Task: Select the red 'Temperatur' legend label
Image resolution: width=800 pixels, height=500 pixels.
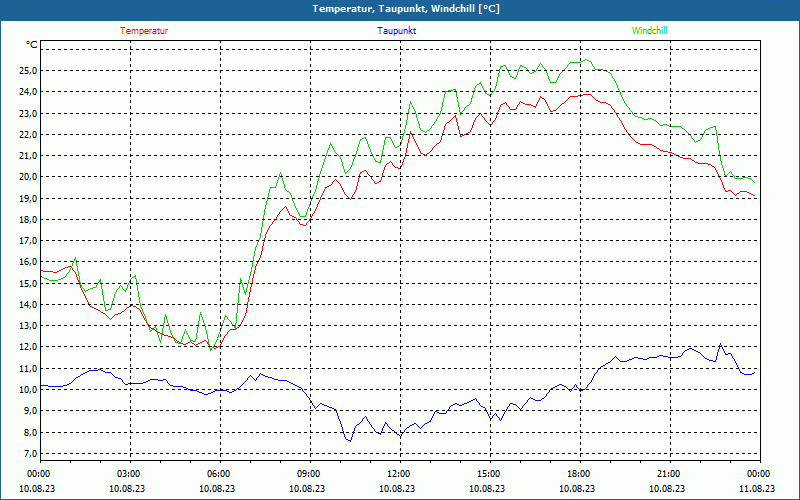Action: 144,31
